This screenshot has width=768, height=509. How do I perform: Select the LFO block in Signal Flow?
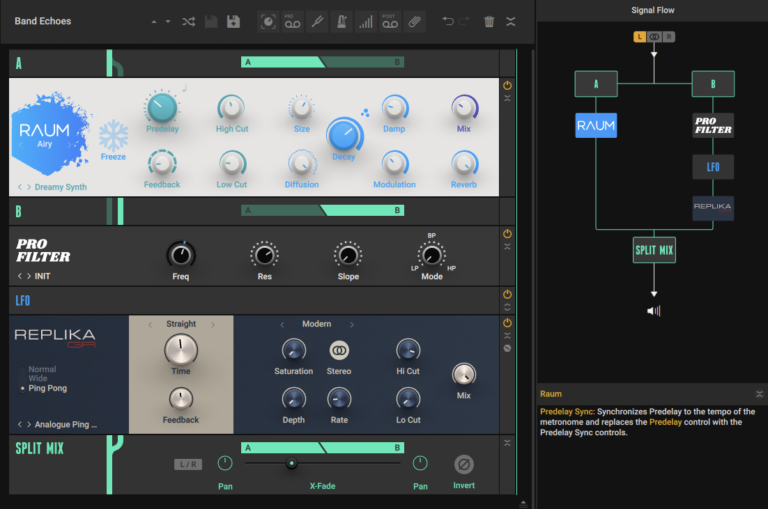[x=713, y=167]
